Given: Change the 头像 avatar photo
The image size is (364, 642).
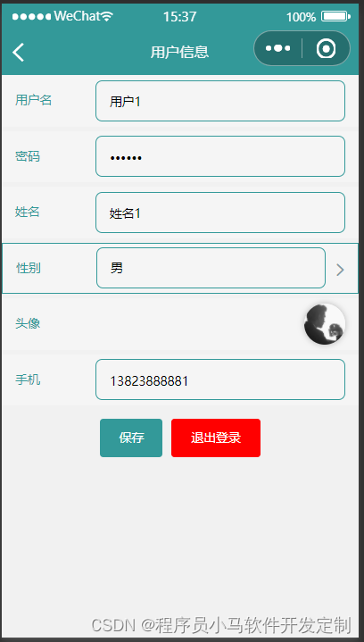Looking at the screenshot, I should [325, 324].
